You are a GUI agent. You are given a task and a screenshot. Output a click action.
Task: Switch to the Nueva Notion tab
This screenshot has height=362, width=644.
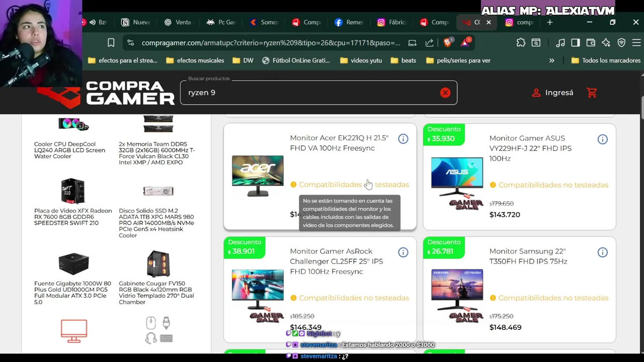tap(136, 22)
